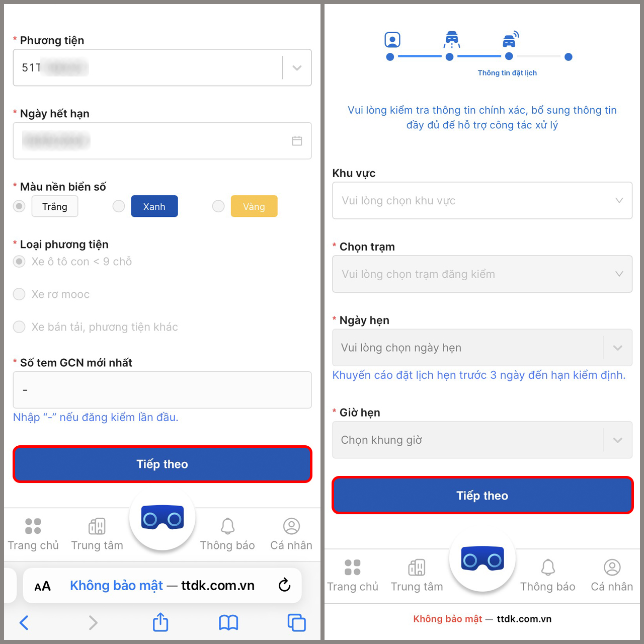Click calendar icon in Ngày hết hạn field

[297, 141]
